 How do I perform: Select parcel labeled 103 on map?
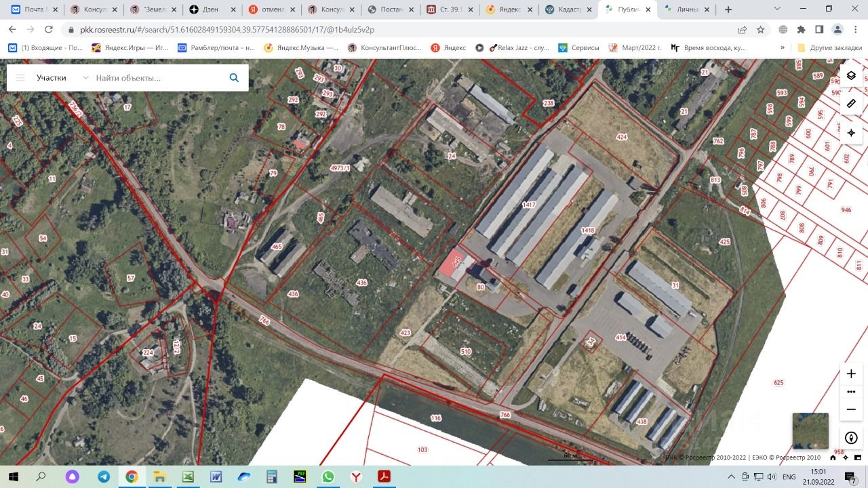click(x=422, y=450)
